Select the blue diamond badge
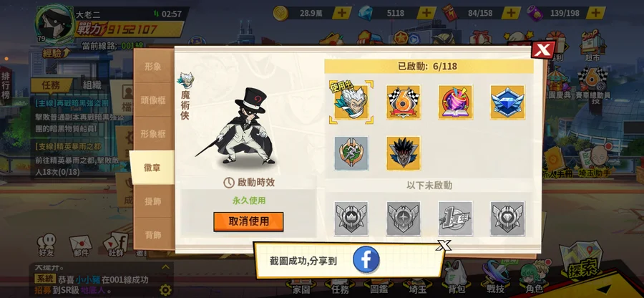 (507, 102)
